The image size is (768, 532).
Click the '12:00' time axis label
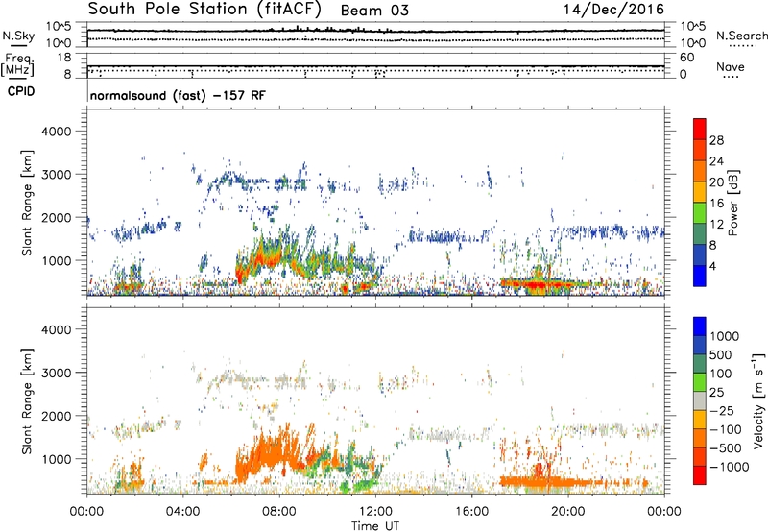tap(375, 512)
